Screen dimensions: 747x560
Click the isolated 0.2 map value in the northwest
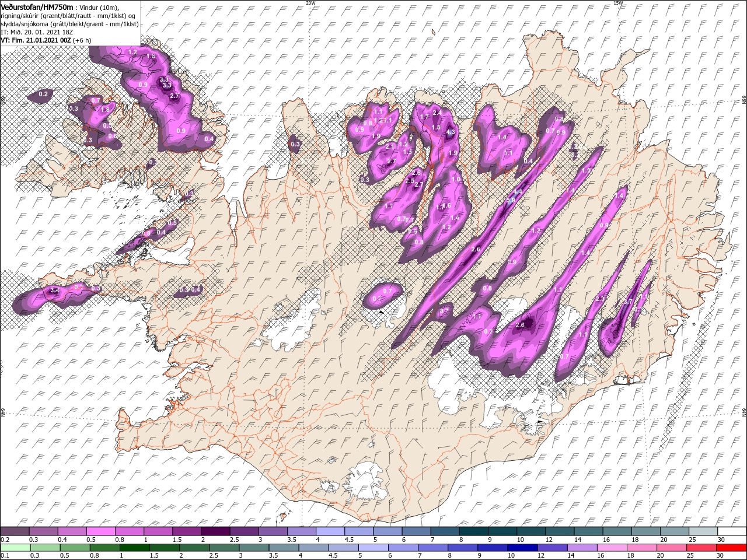(43, 94)
